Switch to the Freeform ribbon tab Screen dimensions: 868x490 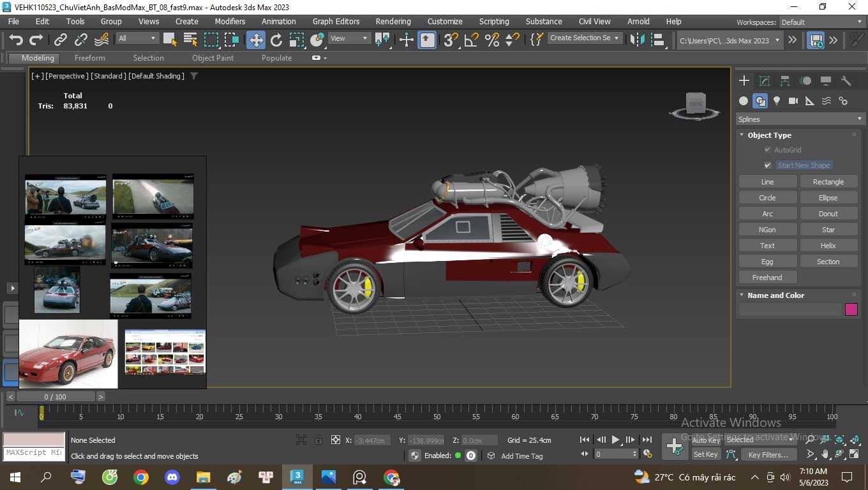pyautogui.click(x=89, y=57)
